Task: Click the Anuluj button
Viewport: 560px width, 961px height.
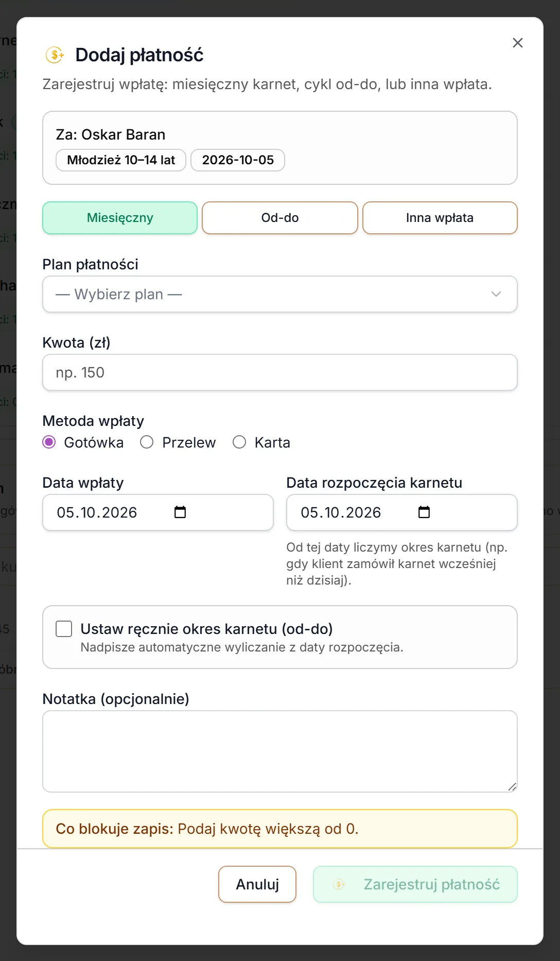Action: 257,884
